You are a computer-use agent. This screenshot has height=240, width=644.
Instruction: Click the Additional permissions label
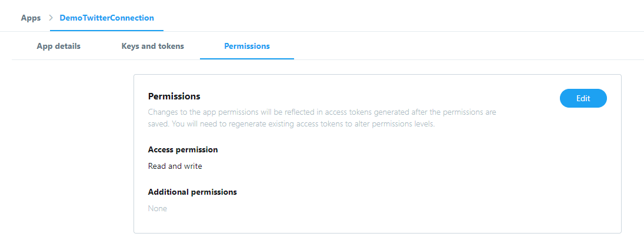(192, 192)
